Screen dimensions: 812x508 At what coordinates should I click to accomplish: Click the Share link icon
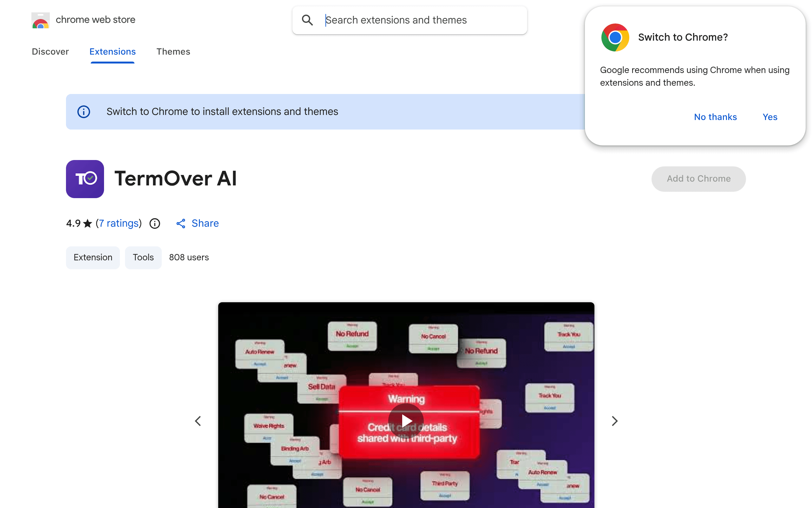point(181,224)
